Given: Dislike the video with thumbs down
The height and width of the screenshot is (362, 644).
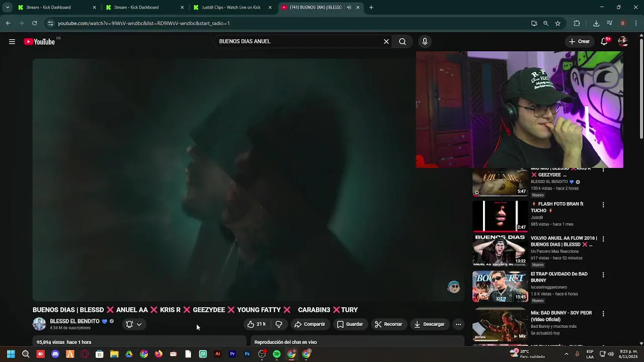Looking at the screenshot, I should (279, 324).
